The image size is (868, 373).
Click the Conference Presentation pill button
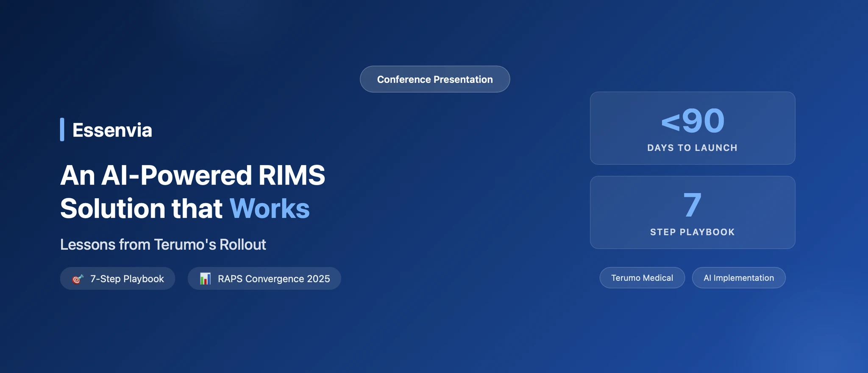tap(435, 79)
